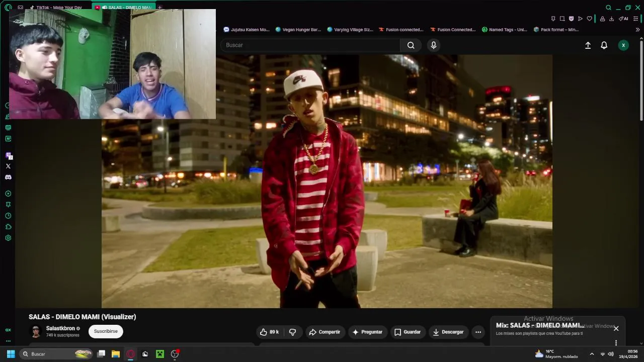Open the sidebar extensions cube icon

pyautogui.click(x=8, y=227)
